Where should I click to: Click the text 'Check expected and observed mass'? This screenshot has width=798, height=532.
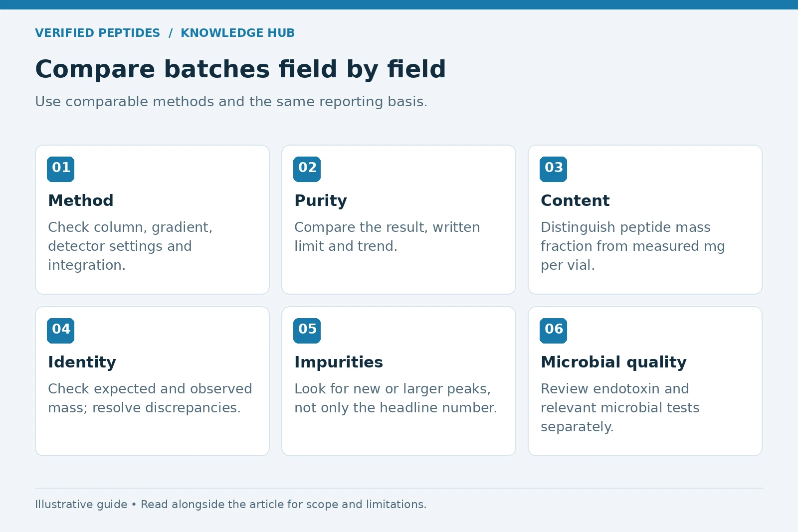pyautogui.click(x=150, y=398)
